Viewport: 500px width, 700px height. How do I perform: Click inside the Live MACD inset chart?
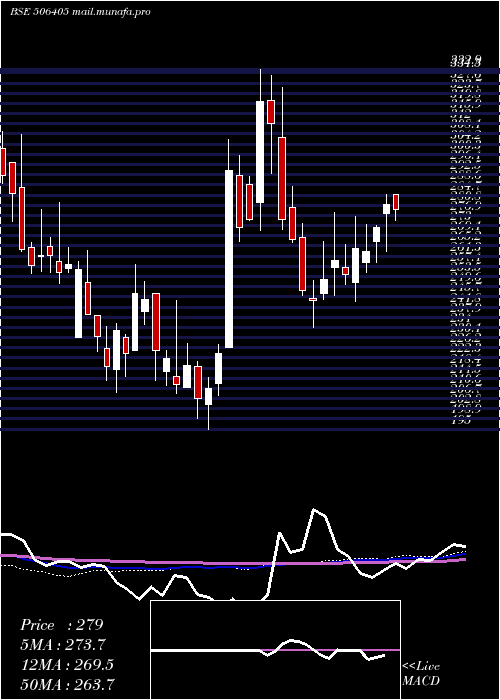[x=275, y=650]
